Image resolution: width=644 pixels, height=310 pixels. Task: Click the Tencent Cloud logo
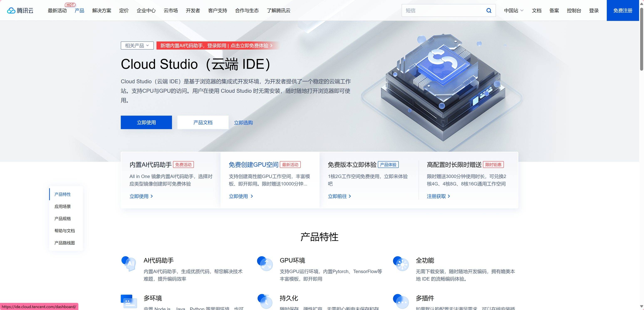(x=20, y=10)
